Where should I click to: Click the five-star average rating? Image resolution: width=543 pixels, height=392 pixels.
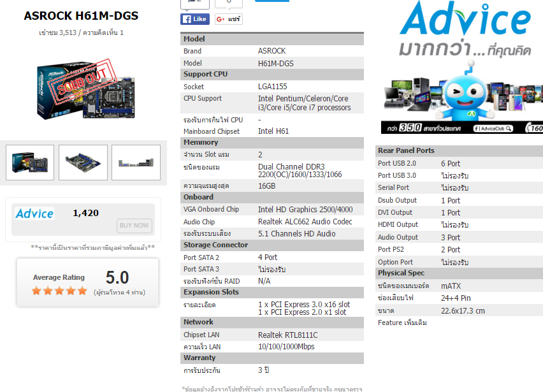tap(59, 291)
